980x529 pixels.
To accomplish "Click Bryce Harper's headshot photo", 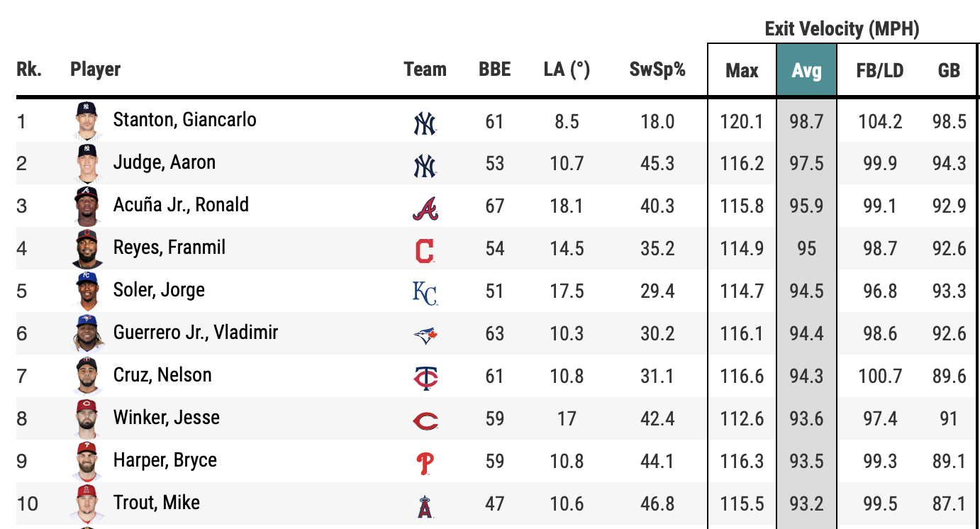I will point(87,462).
